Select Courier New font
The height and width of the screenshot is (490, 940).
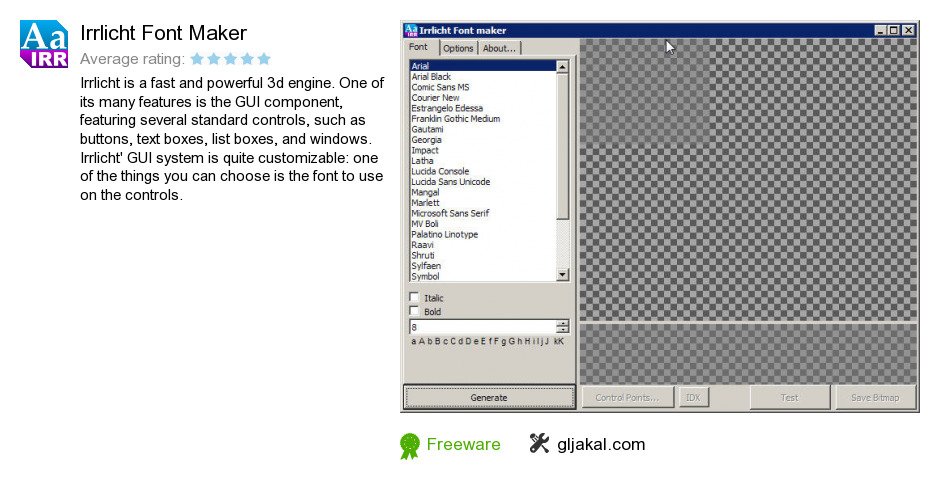pyautogui.click(x=483, y=98)
